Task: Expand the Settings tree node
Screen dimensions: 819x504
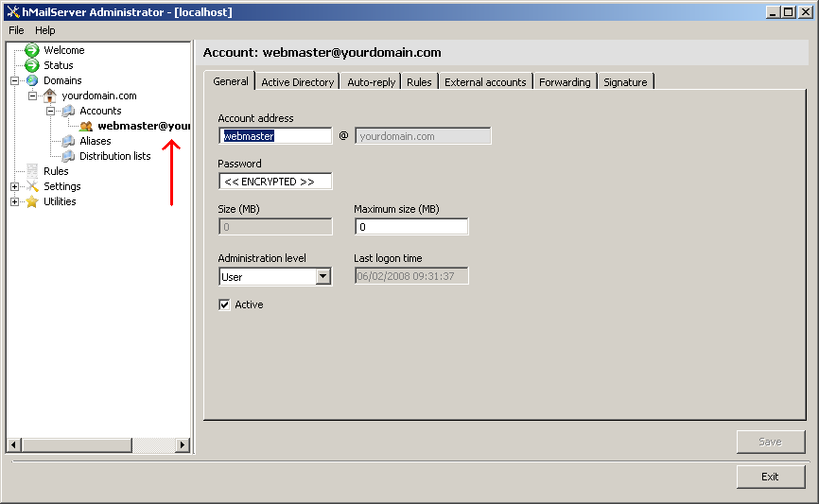Action: click(14, 186)
